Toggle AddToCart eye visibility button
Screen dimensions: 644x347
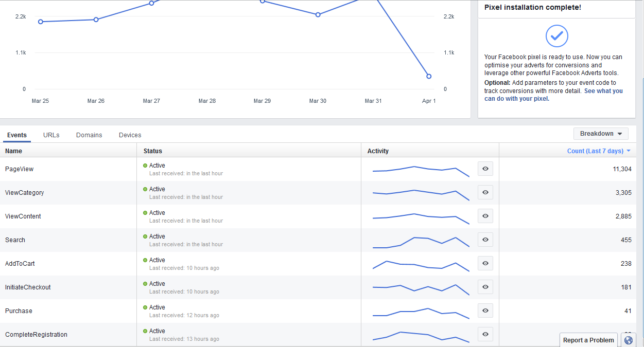coord(485,263)
